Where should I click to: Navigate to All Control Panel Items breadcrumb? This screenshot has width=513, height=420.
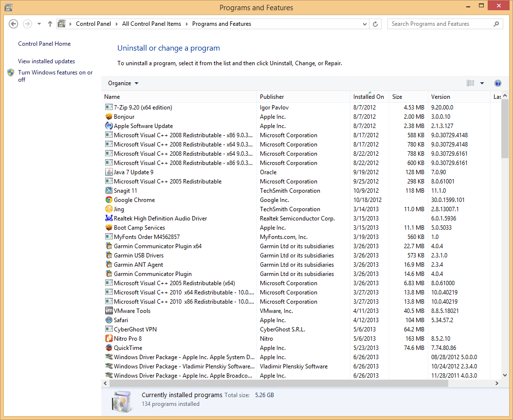pos(151,24)
